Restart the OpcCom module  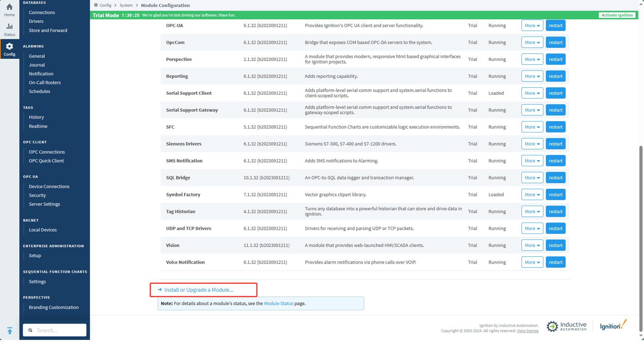coord(555,42)
